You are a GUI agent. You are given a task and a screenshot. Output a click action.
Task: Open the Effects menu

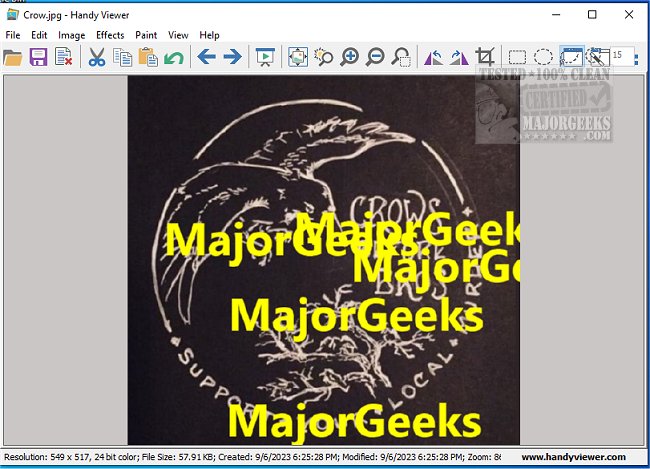pyautogui.click(x=110, y=35)
